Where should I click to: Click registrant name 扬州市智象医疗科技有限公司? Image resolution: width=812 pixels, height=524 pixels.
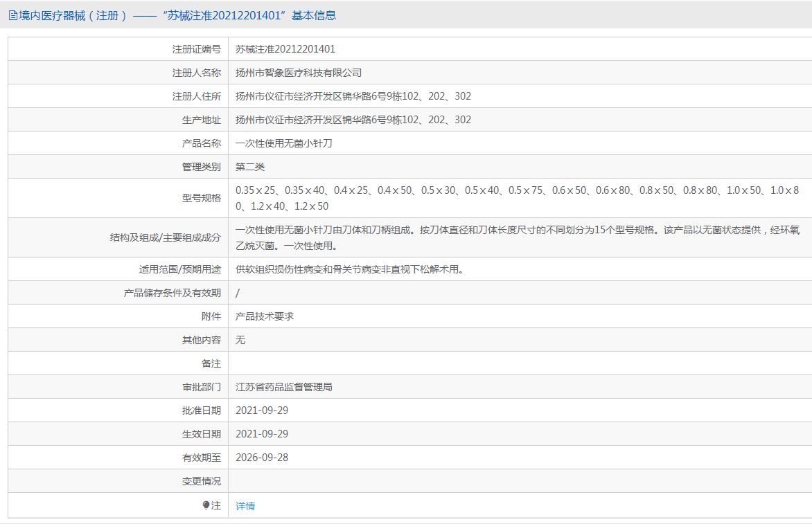pos(299,73)
